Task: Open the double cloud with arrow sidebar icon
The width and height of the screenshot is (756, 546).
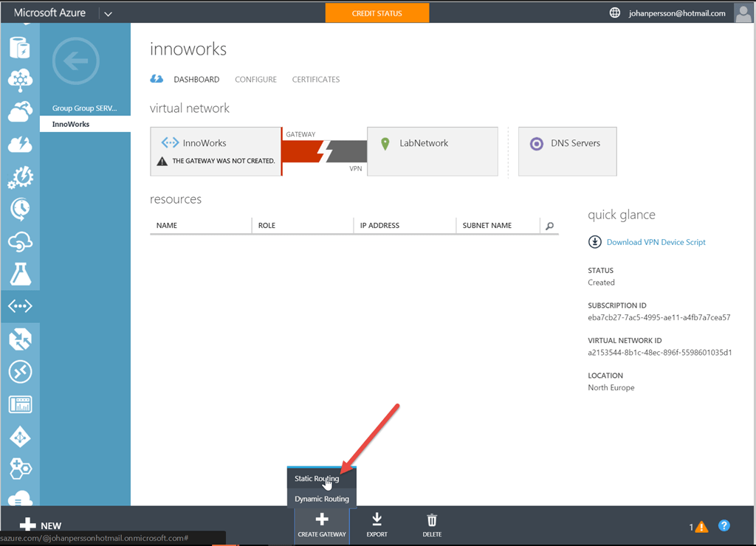Action: tap(20, 112)
